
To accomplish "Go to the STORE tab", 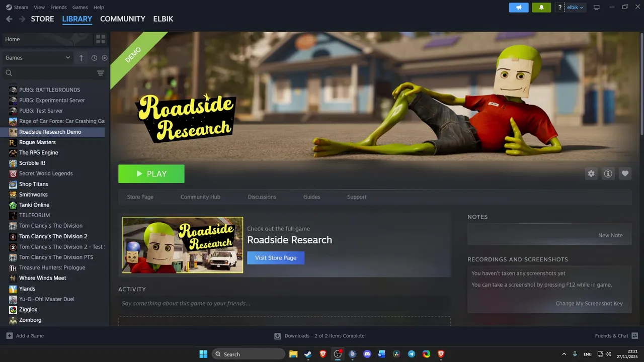I will [42, 19].
